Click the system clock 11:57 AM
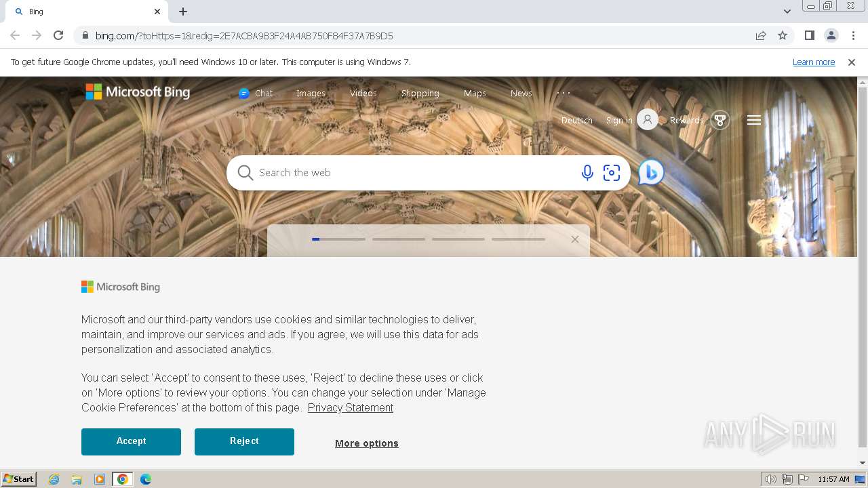The height and width of the screenshot is (488, 868). tap(833, 479)
